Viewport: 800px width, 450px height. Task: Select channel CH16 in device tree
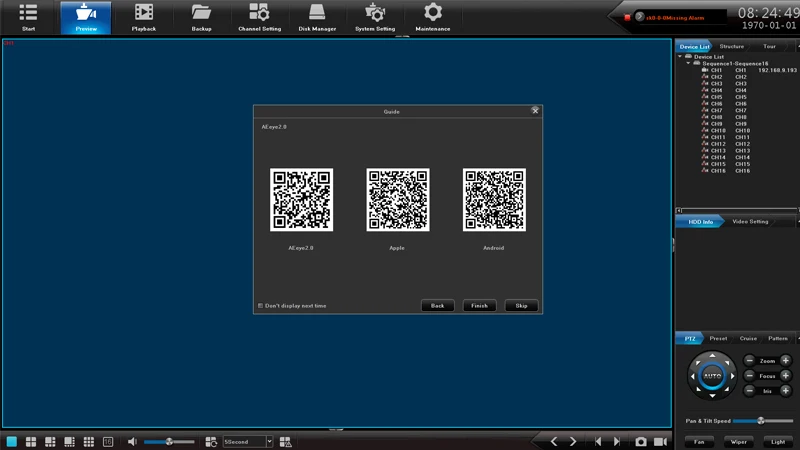click(x=726, y=171)
